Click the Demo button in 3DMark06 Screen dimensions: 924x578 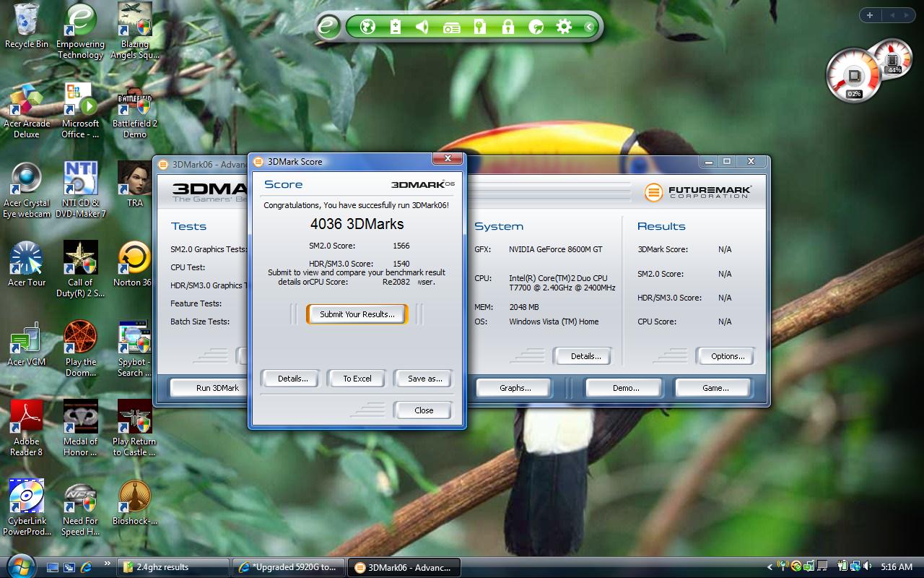625,388
